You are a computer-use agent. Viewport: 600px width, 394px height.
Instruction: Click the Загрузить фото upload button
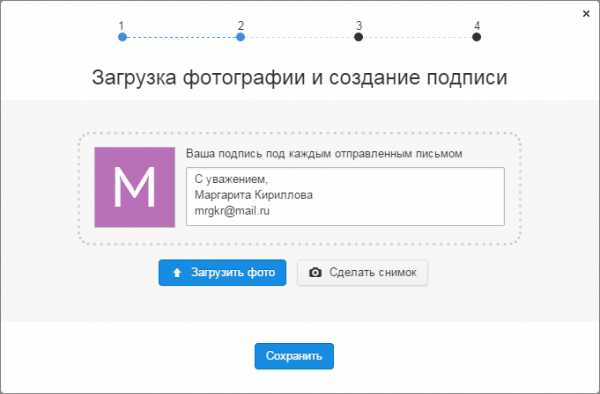pyautogui.click(x=222, y=272)
